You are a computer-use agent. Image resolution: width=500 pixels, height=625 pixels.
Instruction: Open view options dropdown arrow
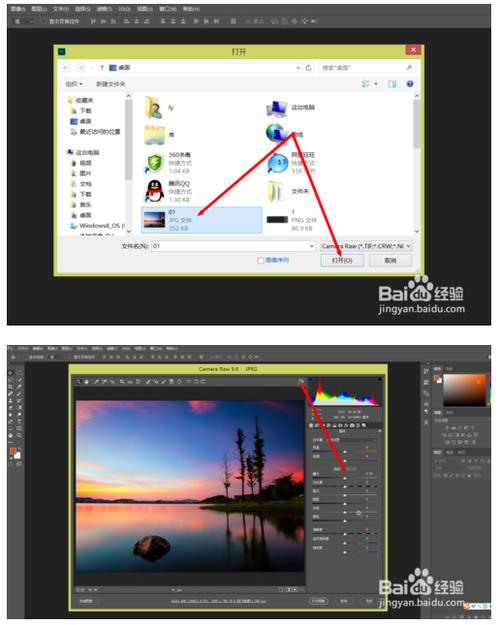(376, 84)
